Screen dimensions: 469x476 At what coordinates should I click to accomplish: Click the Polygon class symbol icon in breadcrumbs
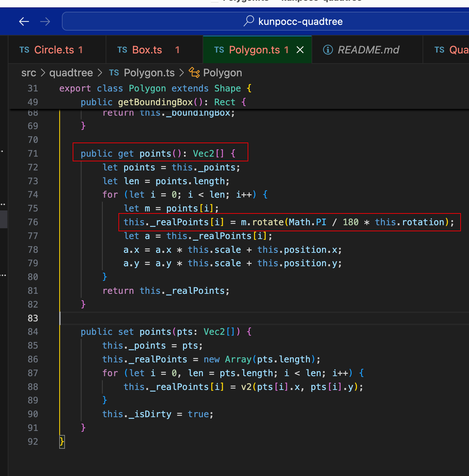pyautogui.click(x=194, y=72)
